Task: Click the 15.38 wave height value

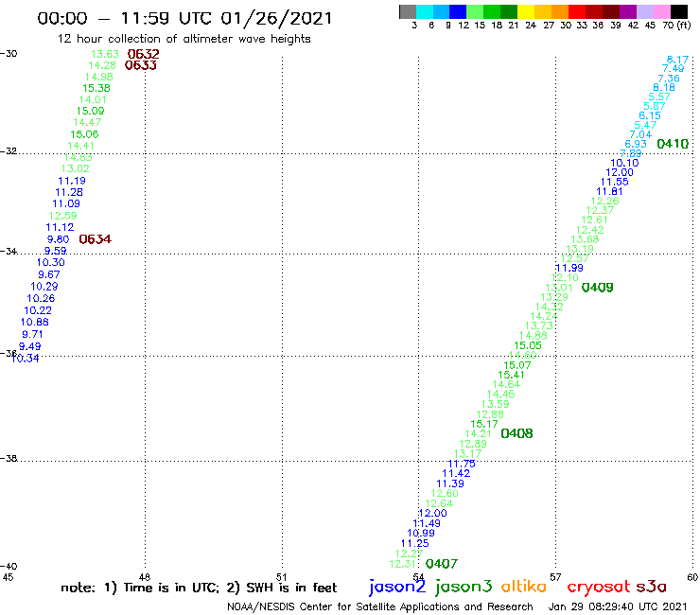Action: pos(96,88)
